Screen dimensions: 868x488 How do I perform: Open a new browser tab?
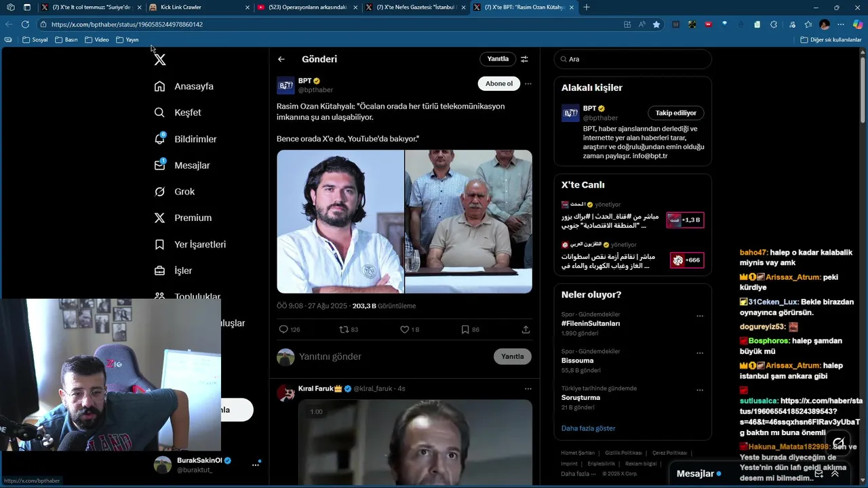pyautogui.click(x=587, y=7)
